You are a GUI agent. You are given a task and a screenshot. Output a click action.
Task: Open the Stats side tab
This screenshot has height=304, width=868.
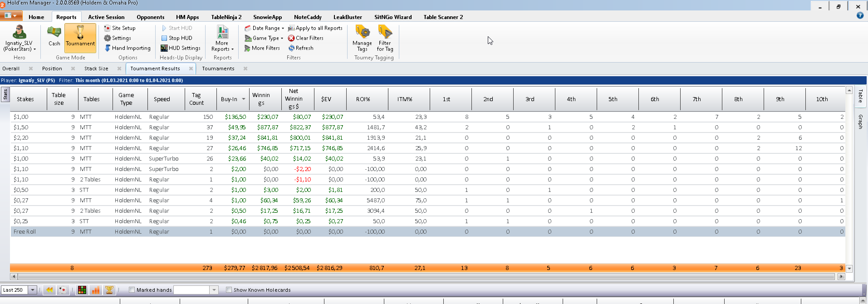[x=5, y=94]
